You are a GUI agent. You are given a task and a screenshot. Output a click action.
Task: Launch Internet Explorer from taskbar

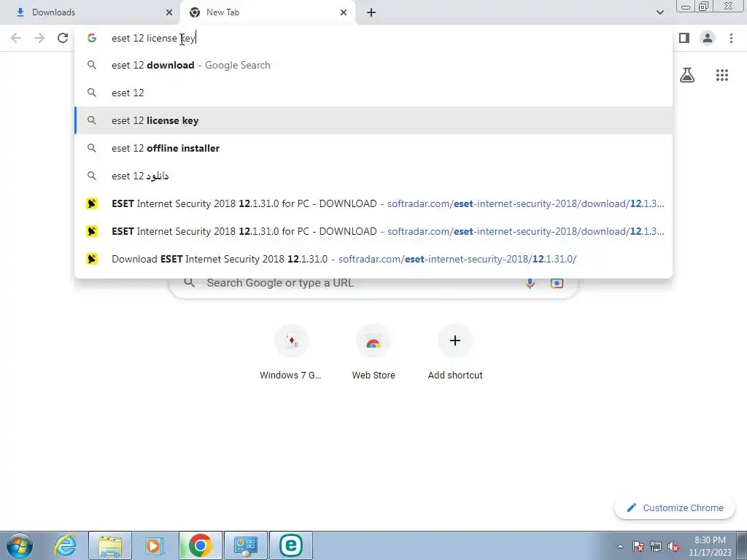click(x=65, y=545)
